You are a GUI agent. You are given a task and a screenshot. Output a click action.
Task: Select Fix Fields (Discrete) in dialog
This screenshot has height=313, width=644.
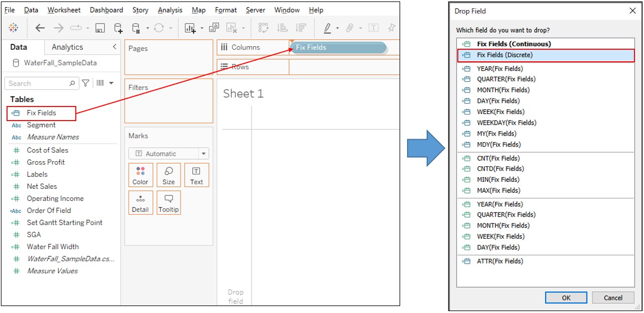(x=546, y=55)
